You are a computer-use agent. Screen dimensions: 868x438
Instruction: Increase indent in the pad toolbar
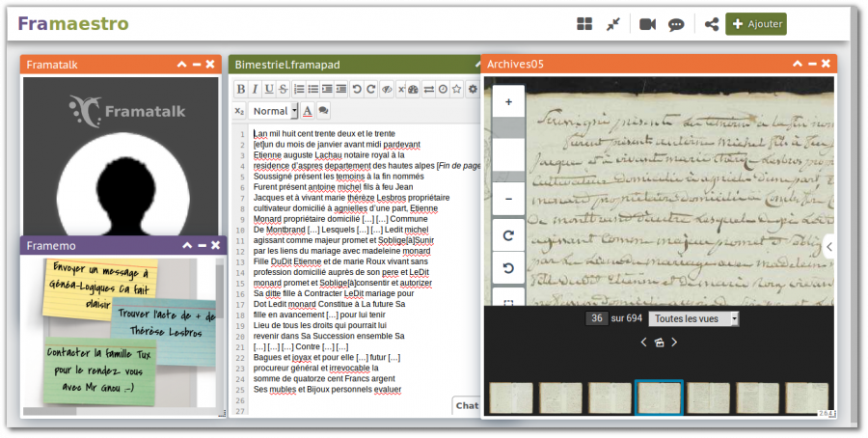point(327,89)
